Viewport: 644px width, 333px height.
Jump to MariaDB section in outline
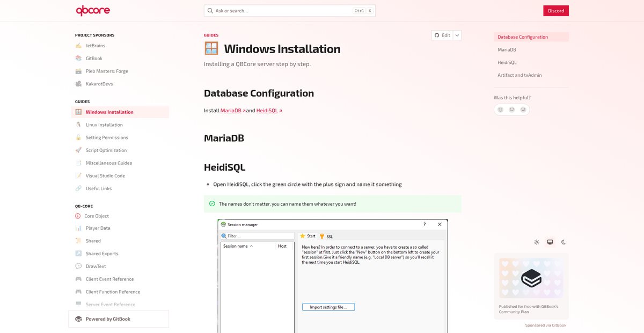(531, 50)
